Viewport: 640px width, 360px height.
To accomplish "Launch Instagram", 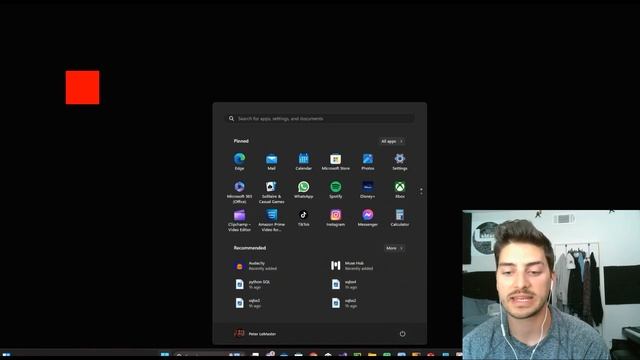I will [x=336, y=218].
